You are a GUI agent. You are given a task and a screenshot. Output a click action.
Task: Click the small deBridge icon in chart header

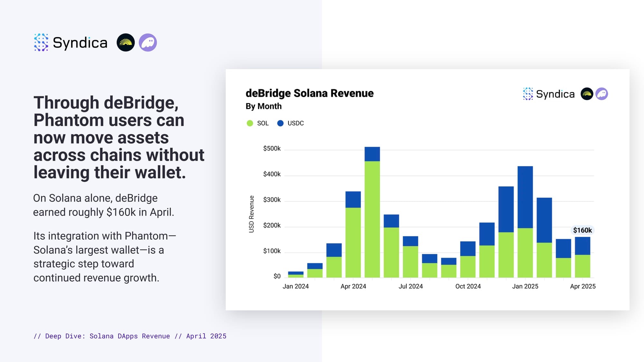coord(587,94)
